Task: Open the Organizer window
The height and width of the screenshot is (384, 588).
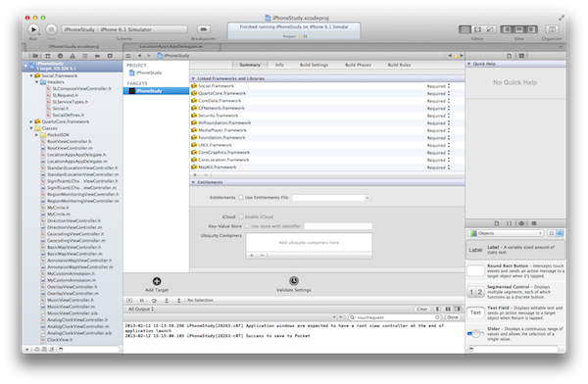Action: click(552, 29)
